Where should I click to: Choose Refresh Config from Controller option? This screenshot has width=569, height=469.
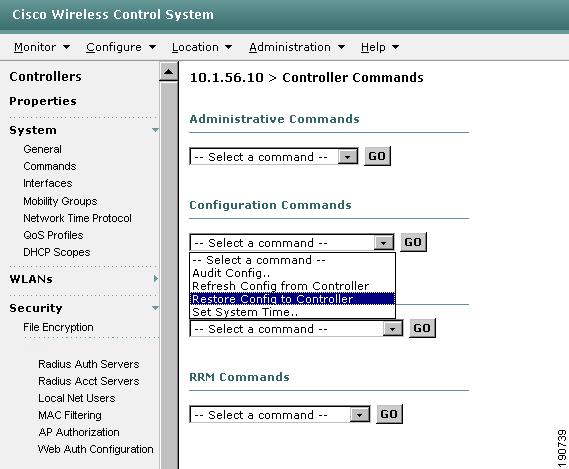click(x=292, y=286)
